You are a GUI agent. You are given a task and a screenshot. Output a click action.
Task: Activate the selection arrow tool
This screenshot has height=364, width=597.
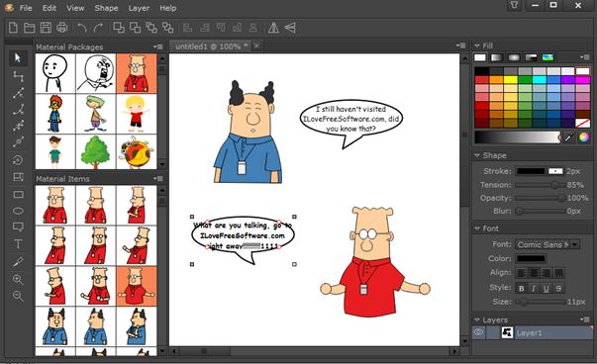tap(18, 57)
